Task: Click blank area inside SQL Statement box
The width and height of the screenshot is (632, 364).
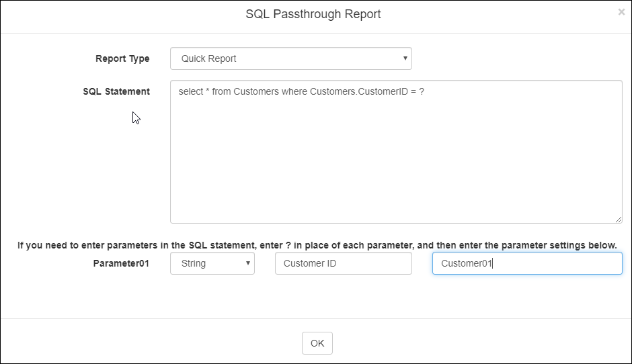Action: tap(395, 161)
